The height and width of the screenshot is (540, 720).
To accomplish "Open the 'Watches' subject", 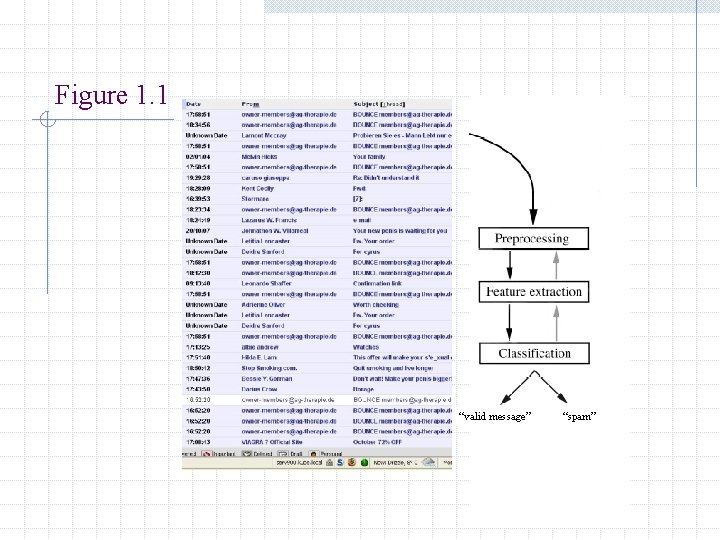I will (366, 347).
